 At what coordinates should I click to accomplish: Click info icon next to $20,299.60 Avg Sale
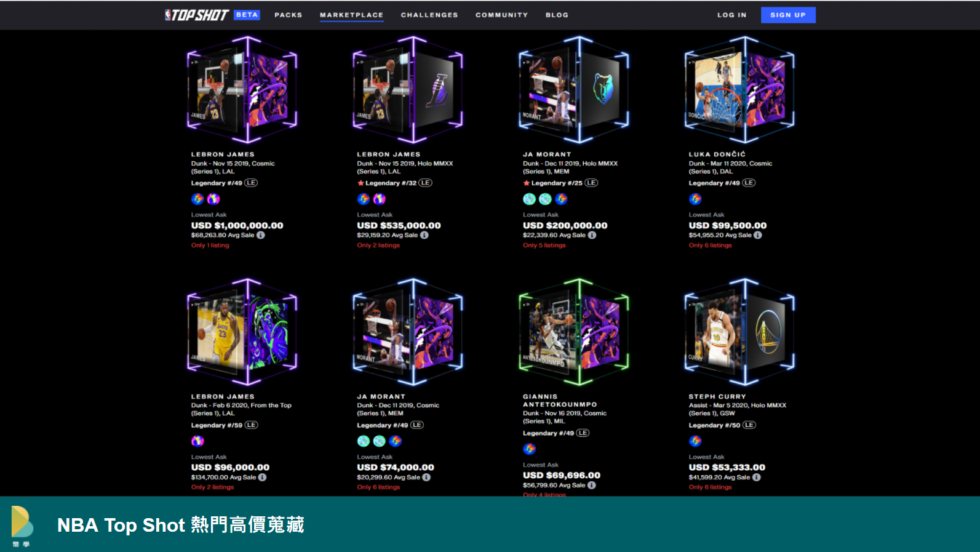tap(426, 477)
